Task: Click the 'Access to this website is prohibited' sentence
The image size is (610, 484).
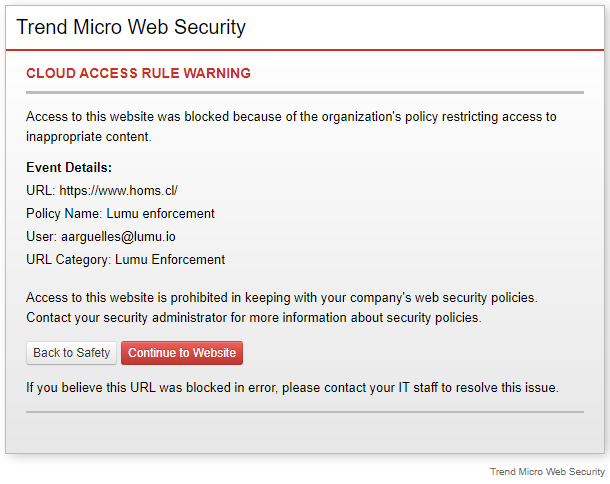Action: (x=282, y=298)
